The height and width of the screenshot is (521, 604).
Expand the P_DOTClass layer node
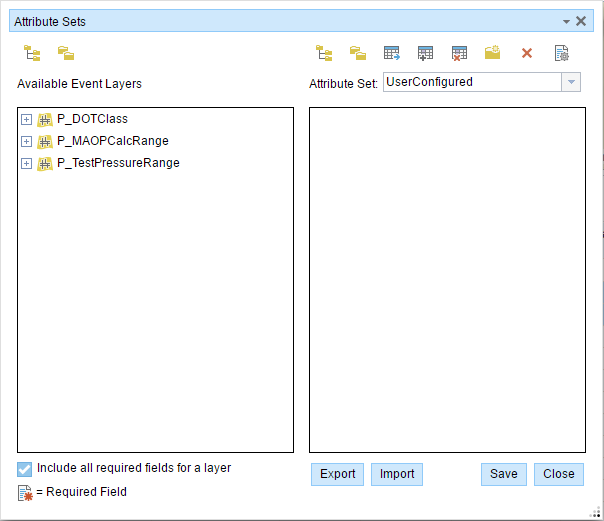click(27, 120)
